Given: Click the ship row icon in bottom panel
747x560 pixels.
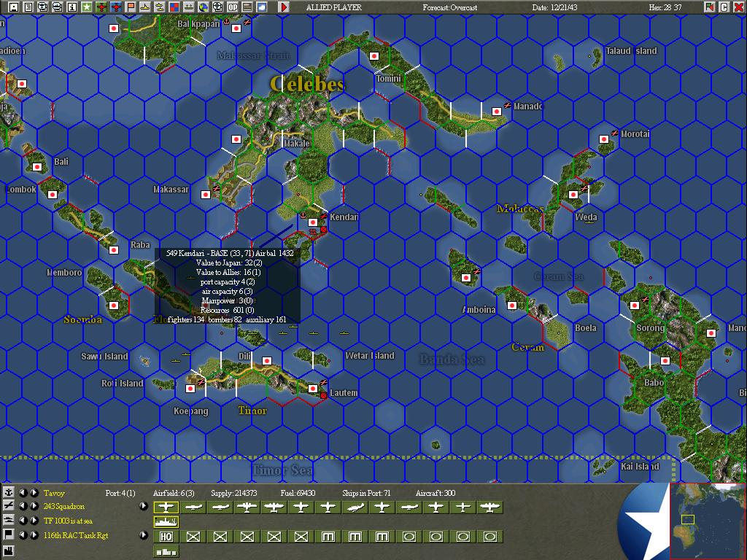Looking at the screenshot, I should click(x=9, y=521).
